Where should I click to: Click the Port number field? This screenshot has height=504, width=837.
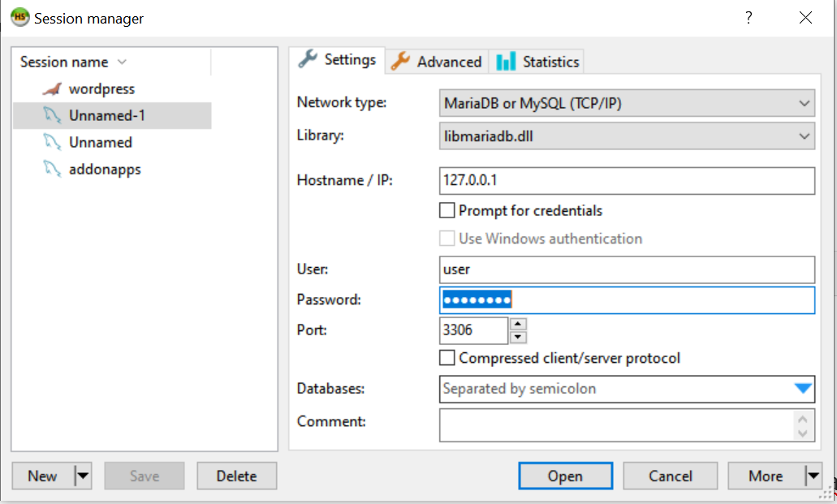tap(473, 330)
